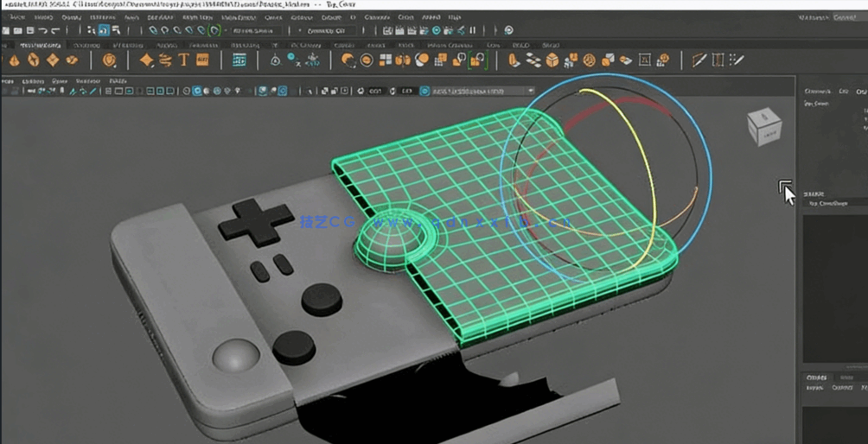This screenshot has height=444, width=868.
Task: Click the view cube in the viewport corner
Action: 763,128
